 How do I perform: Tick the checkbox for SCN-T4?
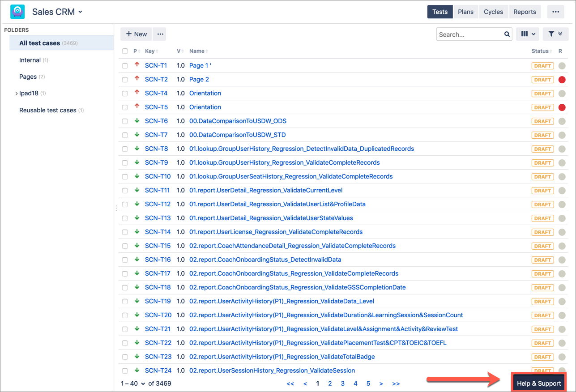pos(125,94)
